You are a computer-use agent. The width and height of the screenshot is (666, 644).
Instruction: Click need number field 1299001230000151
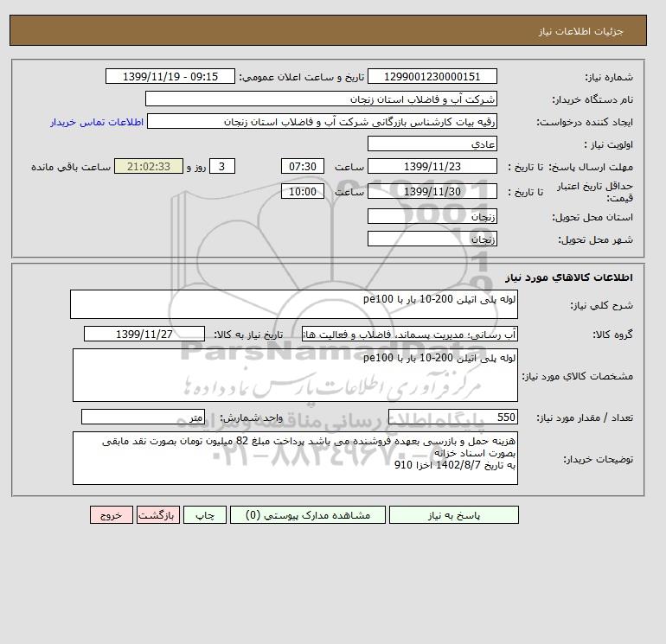point(432,76)
